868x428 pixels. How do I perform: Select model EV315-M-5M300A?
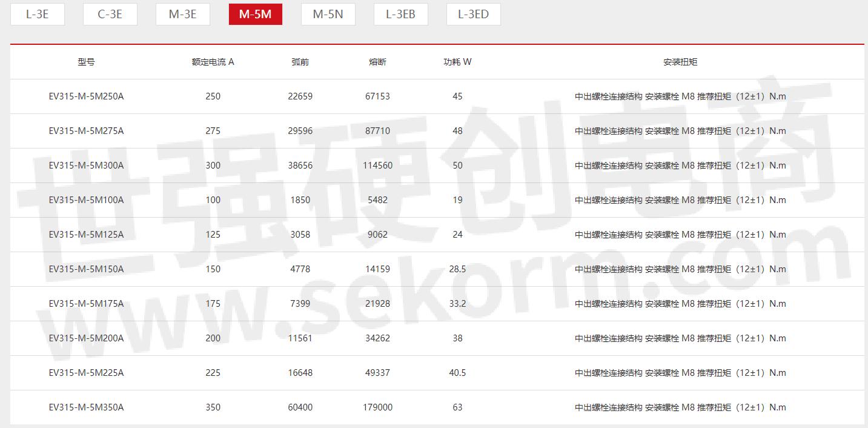[86, 166]
